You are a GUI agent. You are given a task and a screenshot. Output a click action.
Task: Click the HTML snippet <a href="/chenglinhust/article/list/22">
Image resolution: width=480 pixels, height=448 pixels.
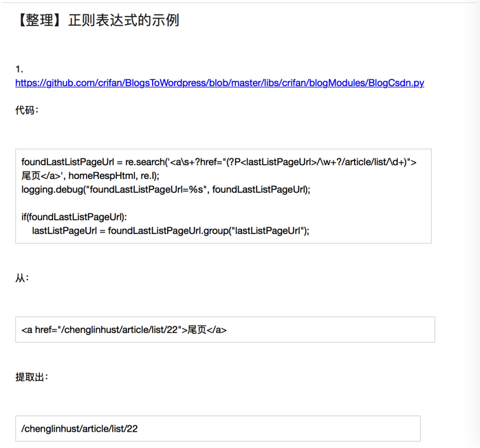124,330
